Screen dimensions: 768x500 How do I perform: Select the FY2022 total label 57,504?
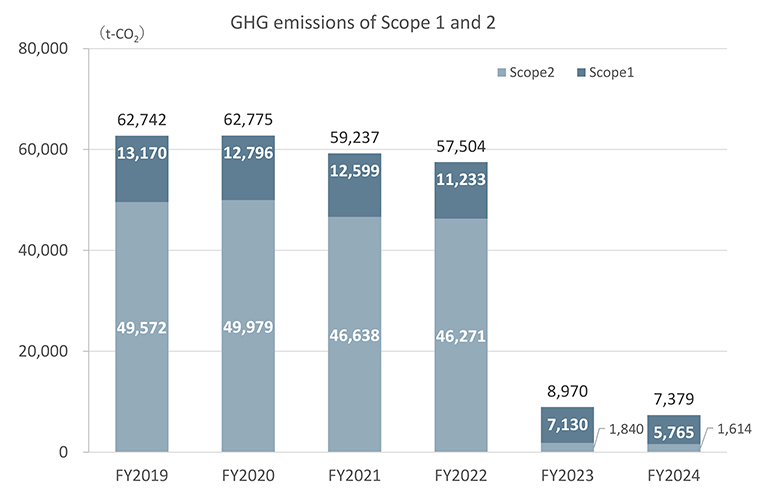point(460,147)
